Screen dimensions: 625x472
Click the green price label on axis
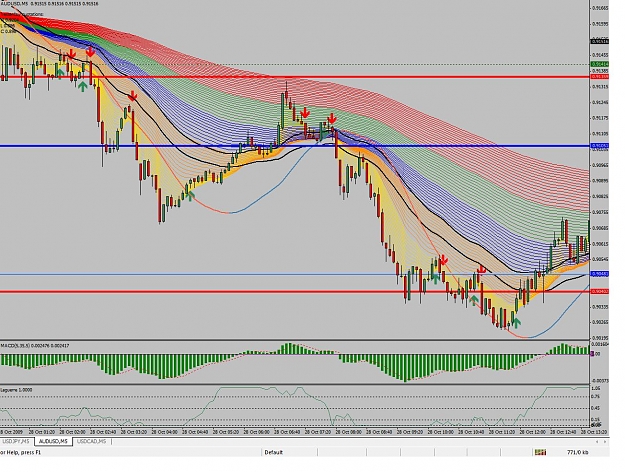[x=599, y=64]
